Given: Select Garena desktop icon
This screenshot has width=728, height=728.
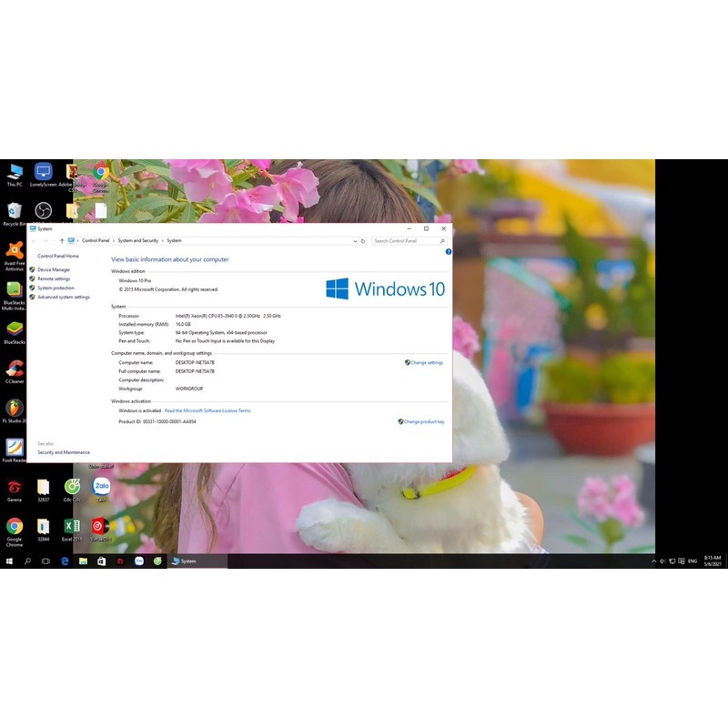Looking at the screenshot, I should point(15,490).
